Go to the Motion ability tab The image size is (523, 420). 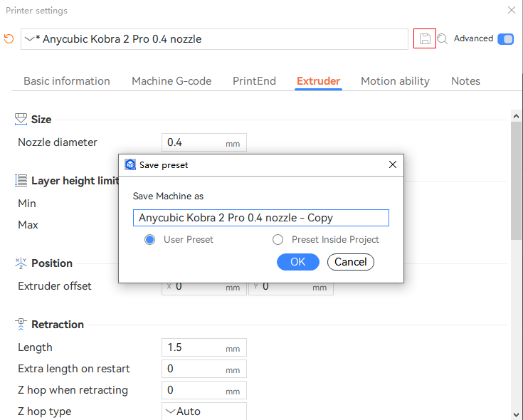coord(395,81)
